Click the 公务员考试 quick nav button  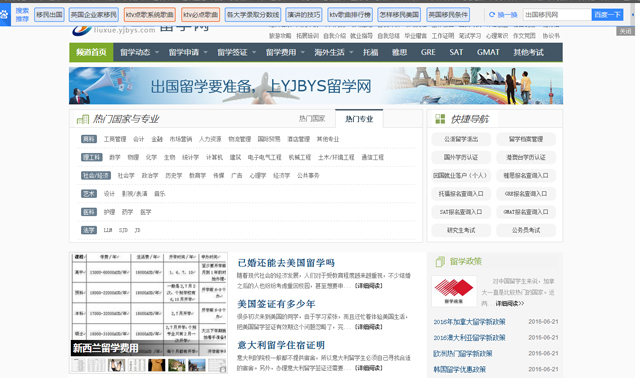pyautogui.click(x=526, y=230)
